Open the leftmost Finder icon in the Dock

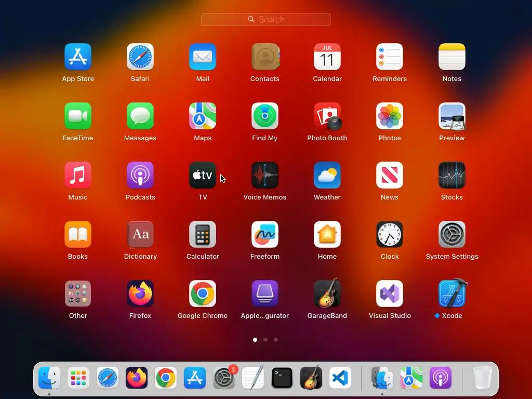coord(49,378)
